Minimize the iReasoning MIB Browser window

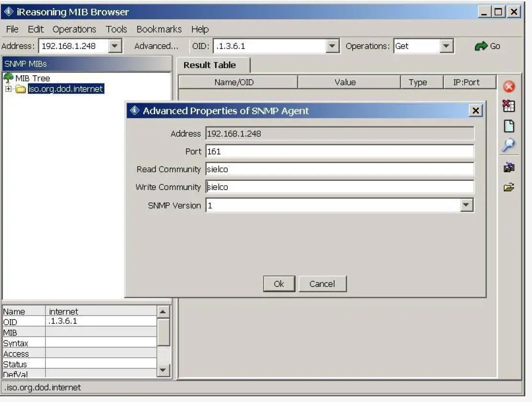click(x=484, y=12)
